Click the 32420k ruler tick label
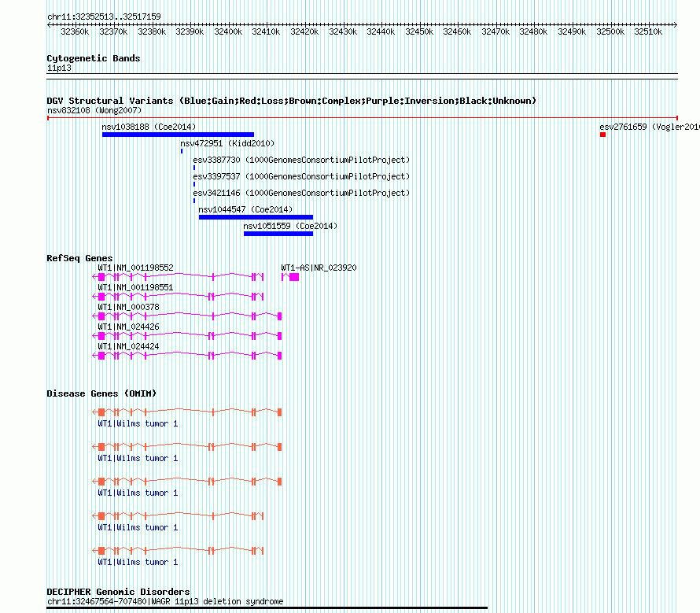700x613 pixels. [x=304, y=31]
